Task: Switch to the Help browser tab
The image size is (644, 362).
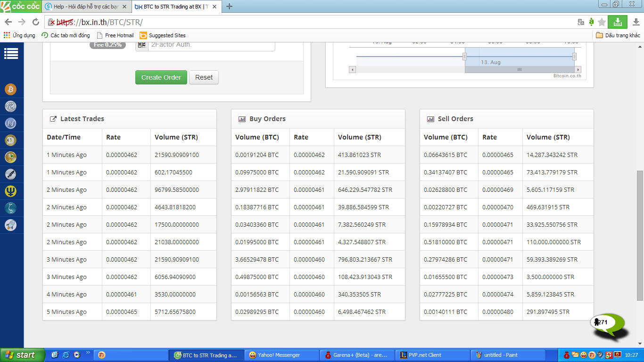Action: pos(85,7)
